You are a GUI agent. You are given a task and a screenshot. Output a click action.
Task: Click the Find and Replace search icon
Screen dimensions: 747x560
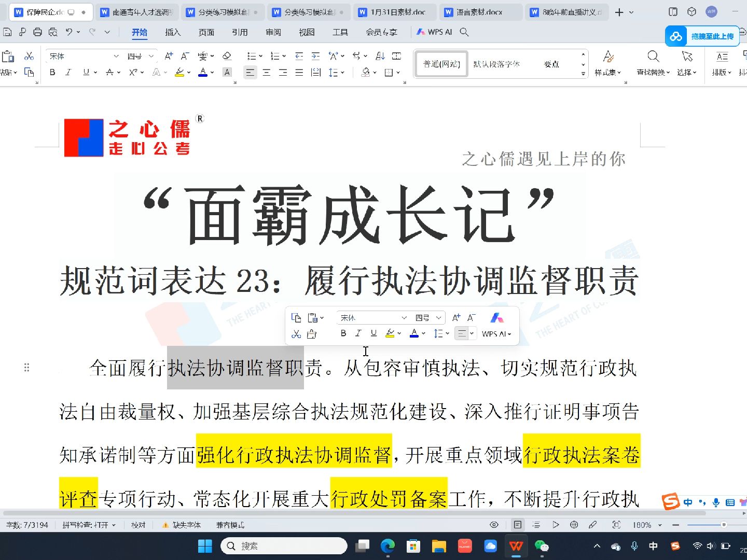[x=653, y=55]
